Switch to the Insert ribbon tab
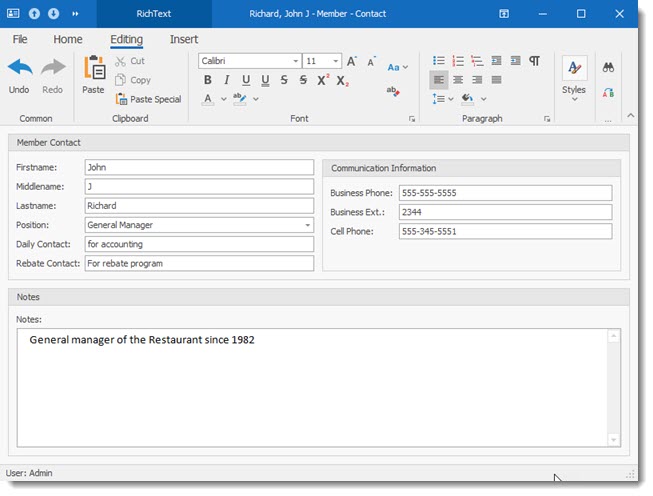This screenshot has width=653, height=496. pyautogui.click(x=184, y=40)
